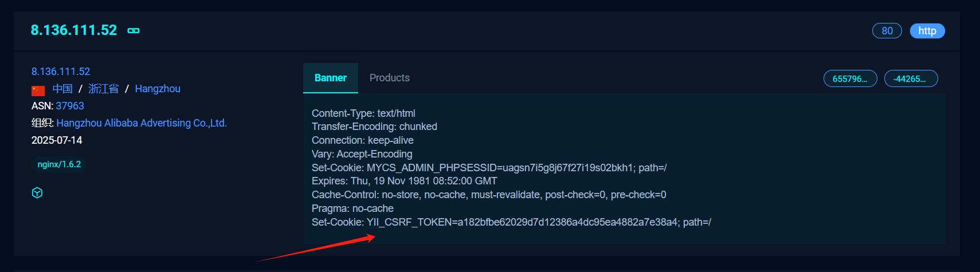980x272 pixels.
Task: Filter by province 浙江省
Action: click(104, 89)
